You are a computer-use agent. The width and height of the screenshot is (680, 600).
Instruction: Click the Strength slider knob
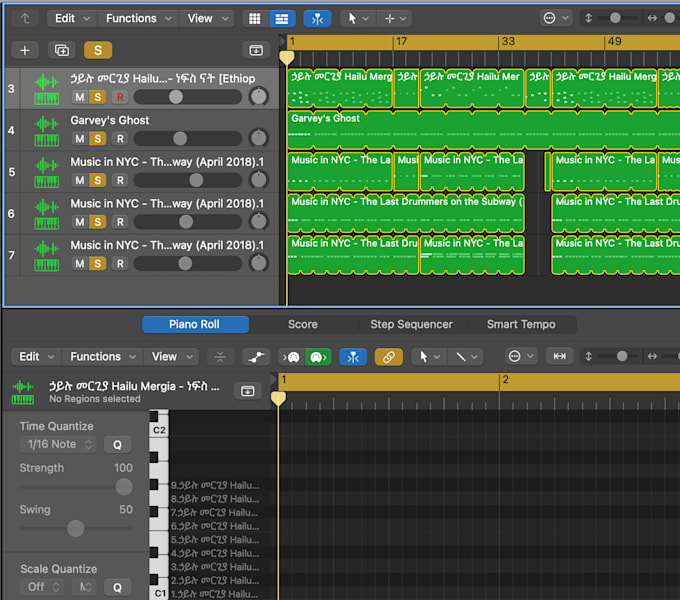[124, 486]
